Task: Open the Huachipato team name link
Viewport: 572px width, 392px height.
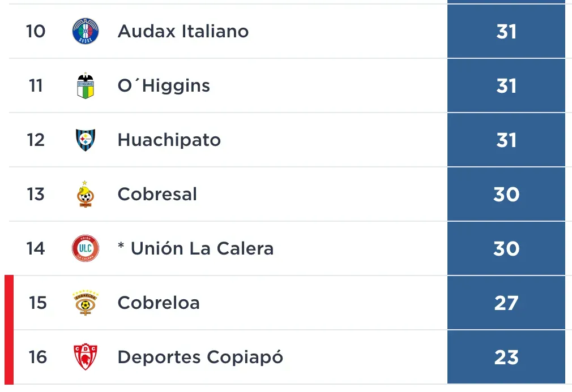Action: (x=168, y=140)
